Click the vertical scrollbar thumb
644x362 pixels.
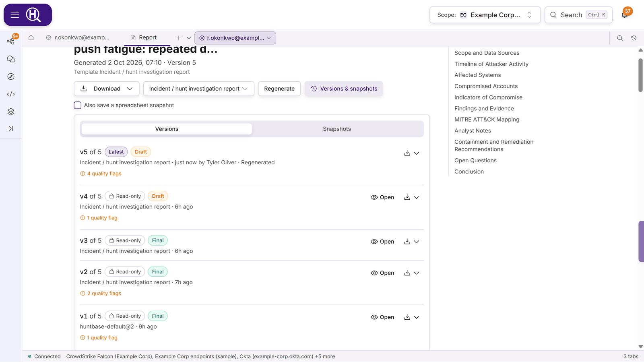point(640,75)
